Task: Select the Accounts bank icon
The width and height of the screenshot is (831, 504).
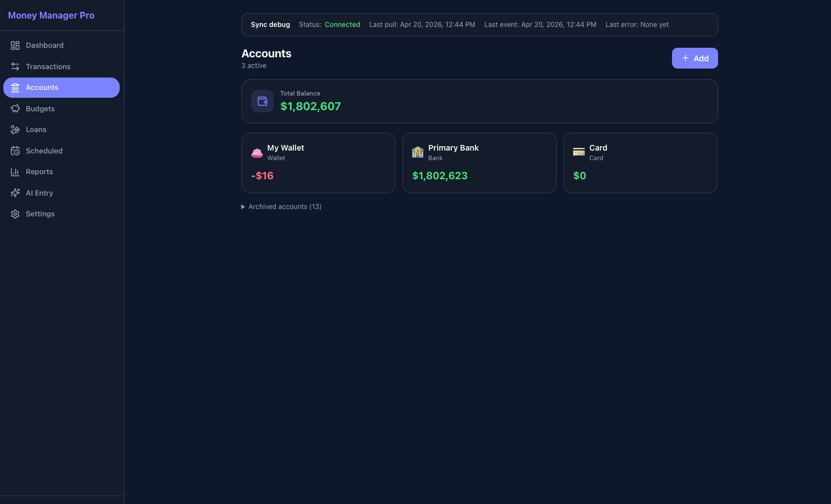Action: (x=15, y=88)
